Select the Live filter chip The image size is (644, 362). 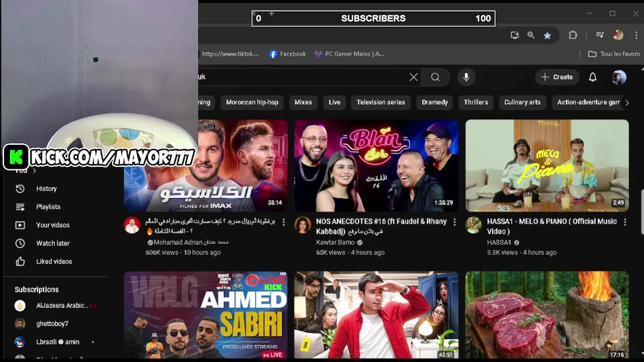point(335,102)
